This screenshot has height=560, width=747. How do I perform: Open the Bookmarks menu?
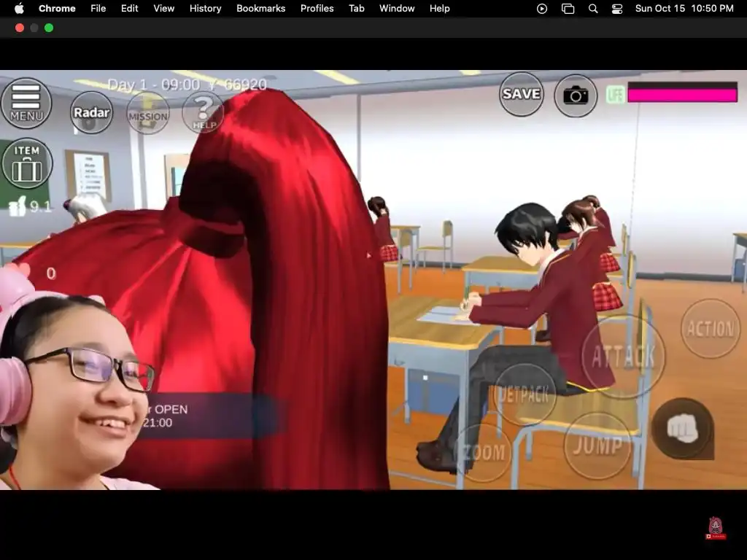[x=260, y=9]
